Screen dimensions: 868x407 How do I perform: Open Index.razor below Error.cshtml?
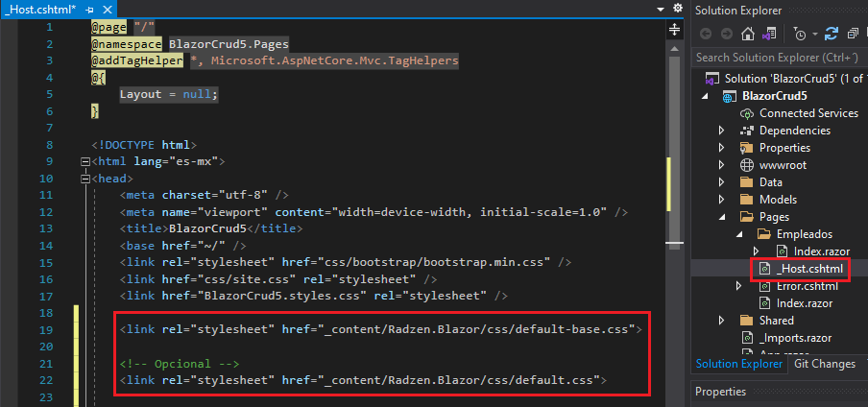click(x=805, y=303)
